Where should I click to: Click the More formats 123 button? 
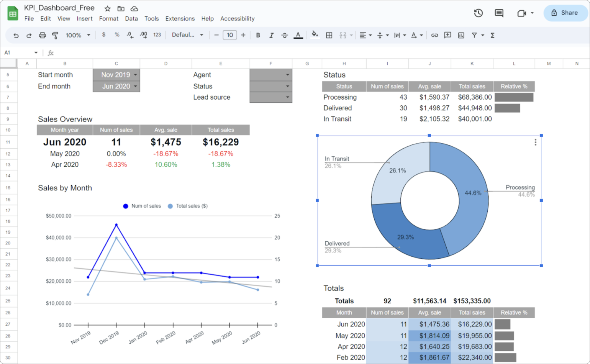click(x=157, y=35)
